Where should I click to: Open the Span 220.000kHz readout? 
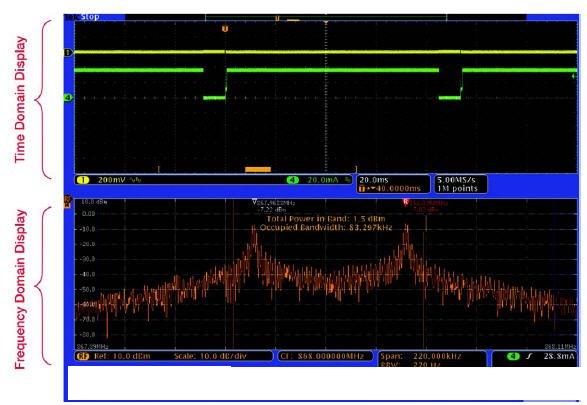coord(432,359)
